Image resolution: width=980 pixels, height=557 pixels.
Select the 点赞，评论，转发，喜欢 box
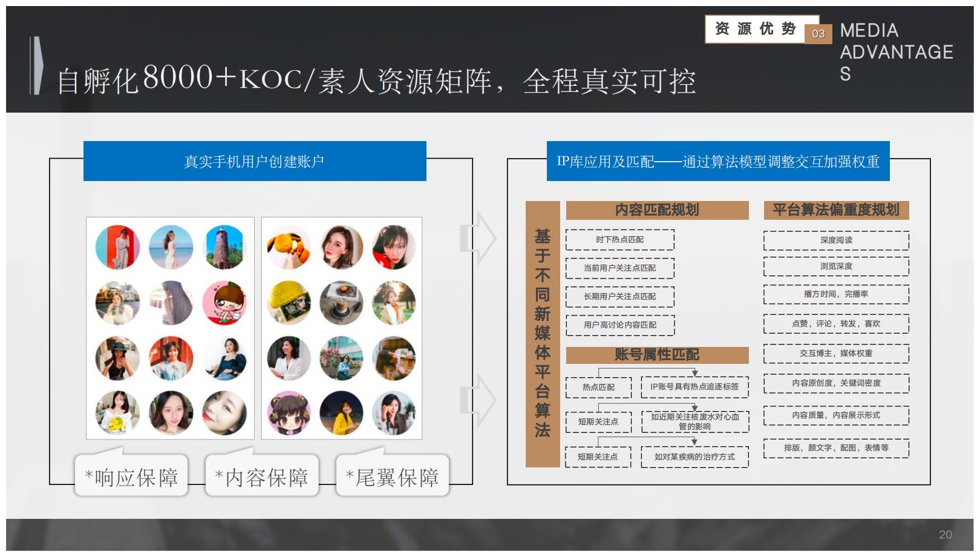coord(836,324)
